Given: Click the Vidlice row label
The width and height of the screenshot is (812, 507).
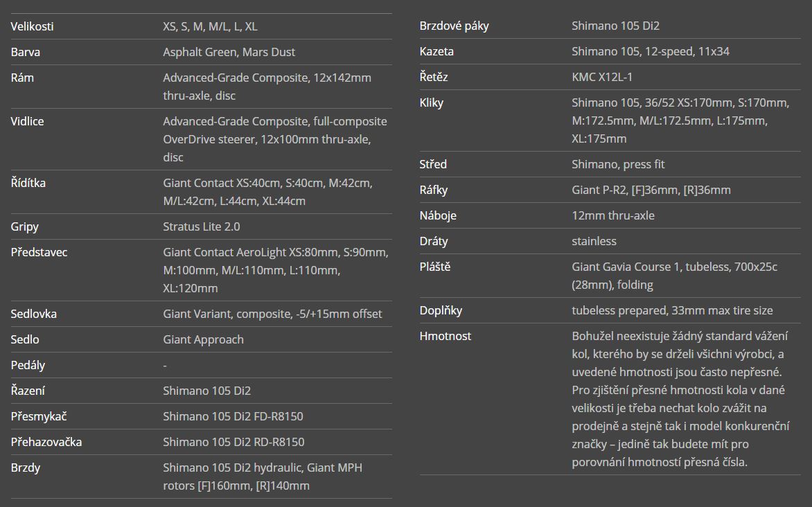Looking at the screenshot, I should pyautogui.click(x=27, y=122).
